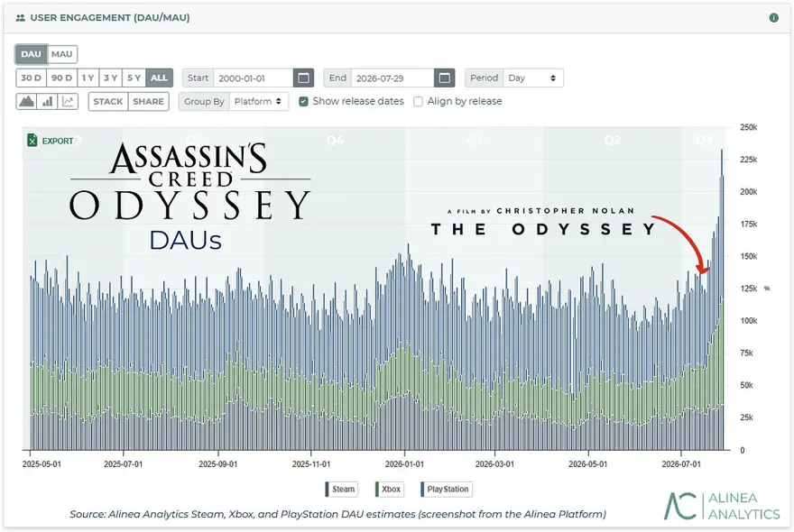
Task: Select the bar chart type icon
Action: pyautogui.click(x=47, y=101)
